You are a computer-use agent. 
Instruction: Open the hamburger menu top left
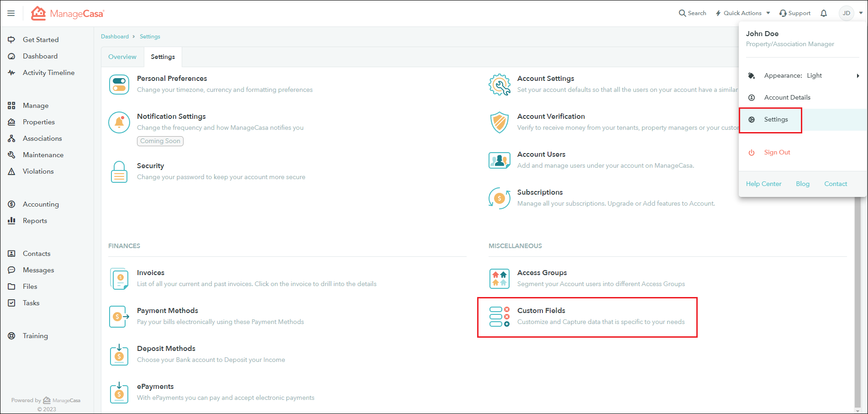click(11, 13)
